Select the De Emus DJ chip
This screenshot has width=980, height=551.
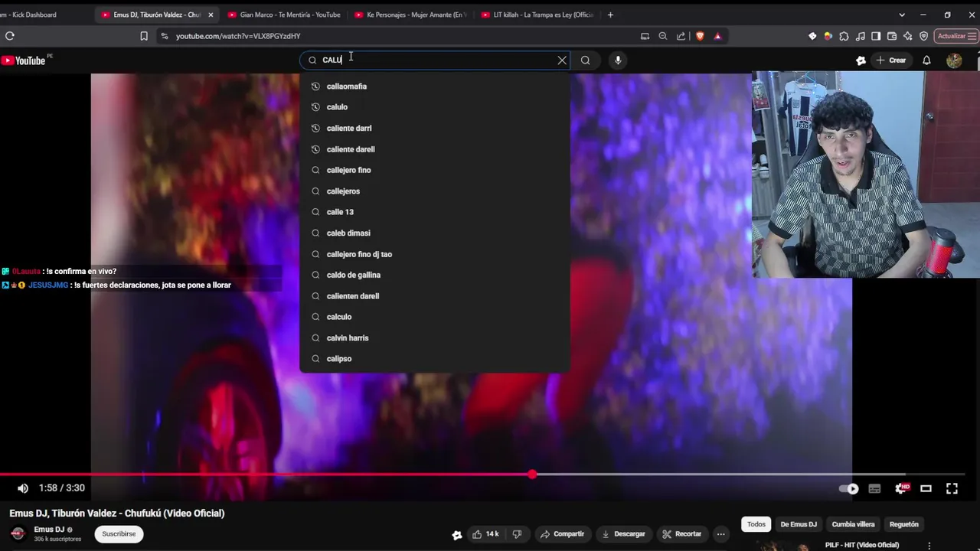click(799, 524)
